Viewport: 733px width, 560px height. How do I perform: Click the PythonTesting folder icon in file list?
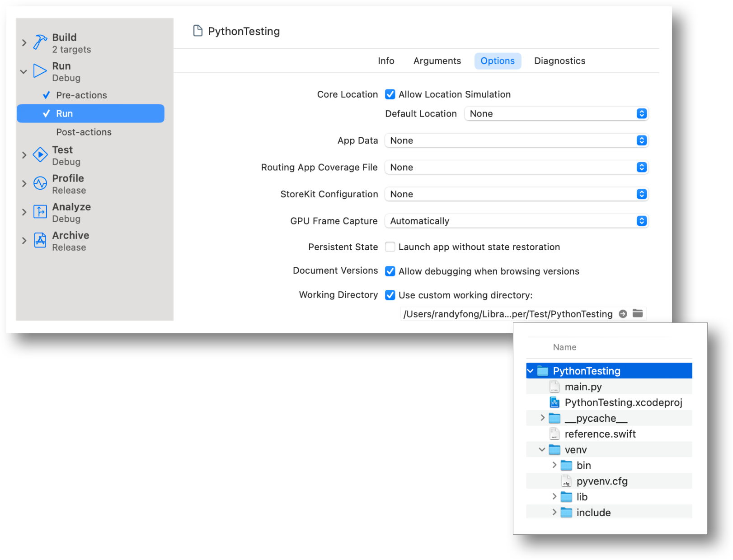click(x=542, y=371)
